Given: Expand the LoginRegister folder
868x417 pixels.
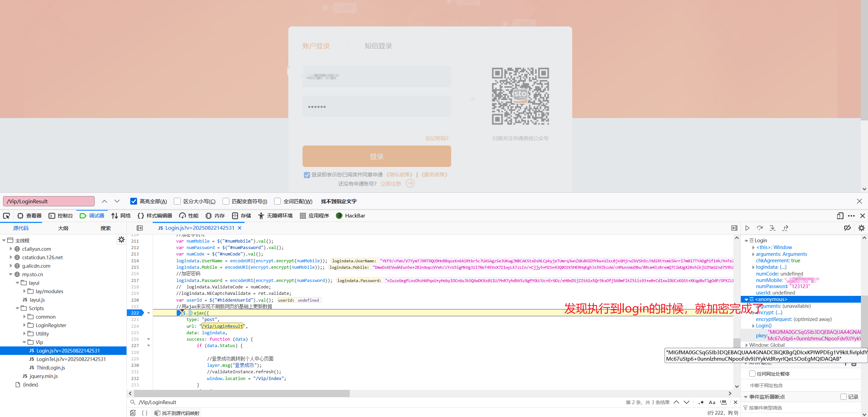Looking at the screenshot, I should [24, 325].
